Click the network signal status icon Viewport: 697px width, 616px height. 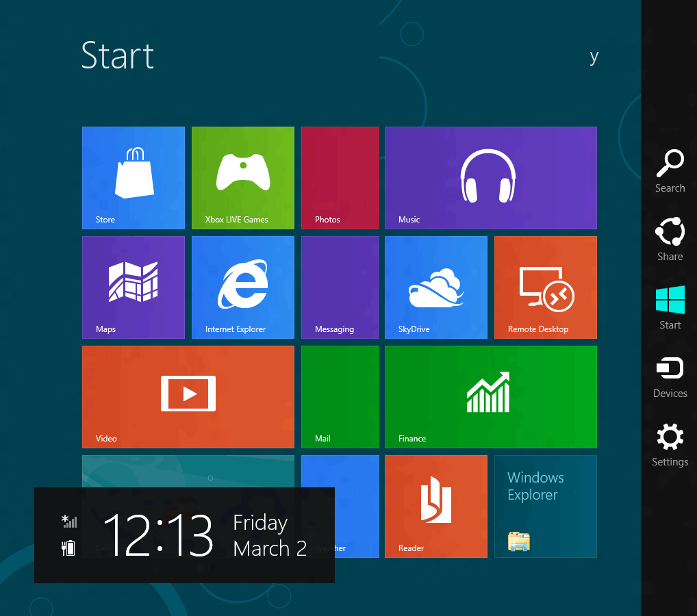tap(69, 522)
